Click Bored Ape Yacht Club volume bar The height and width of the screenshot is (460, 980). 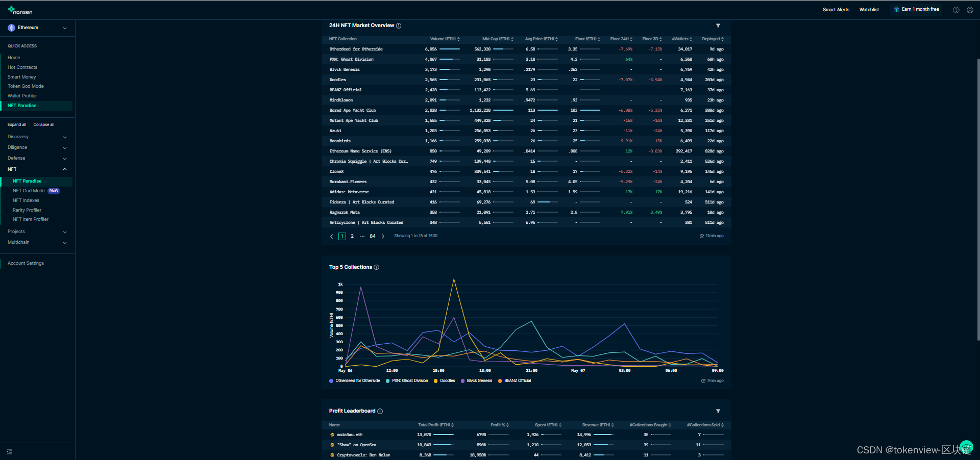[450, 110]
